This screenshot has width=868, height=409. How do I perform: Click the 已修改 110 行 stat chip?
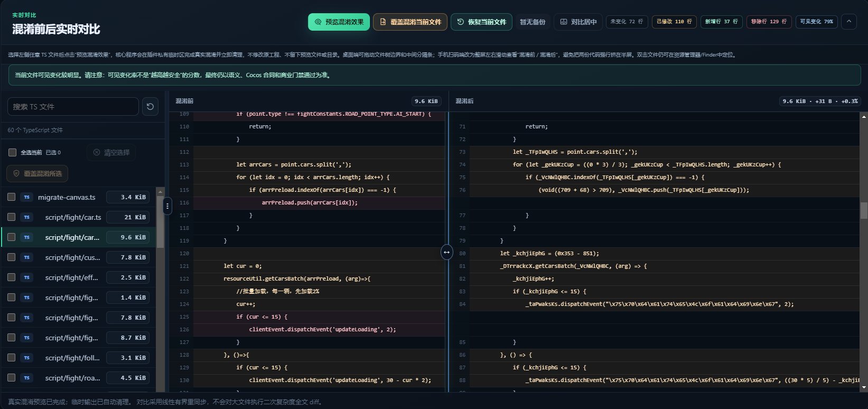point(674,22)
